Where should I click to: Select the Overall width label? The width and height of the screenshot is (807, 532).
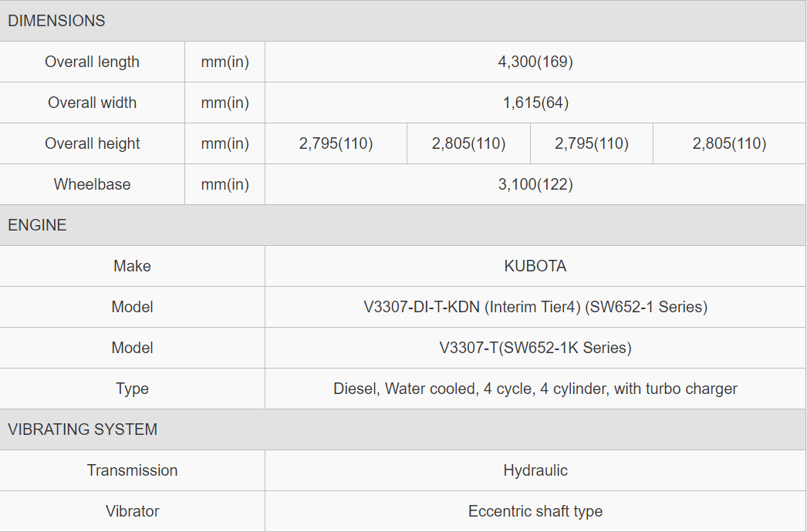[x=93, y=103]
